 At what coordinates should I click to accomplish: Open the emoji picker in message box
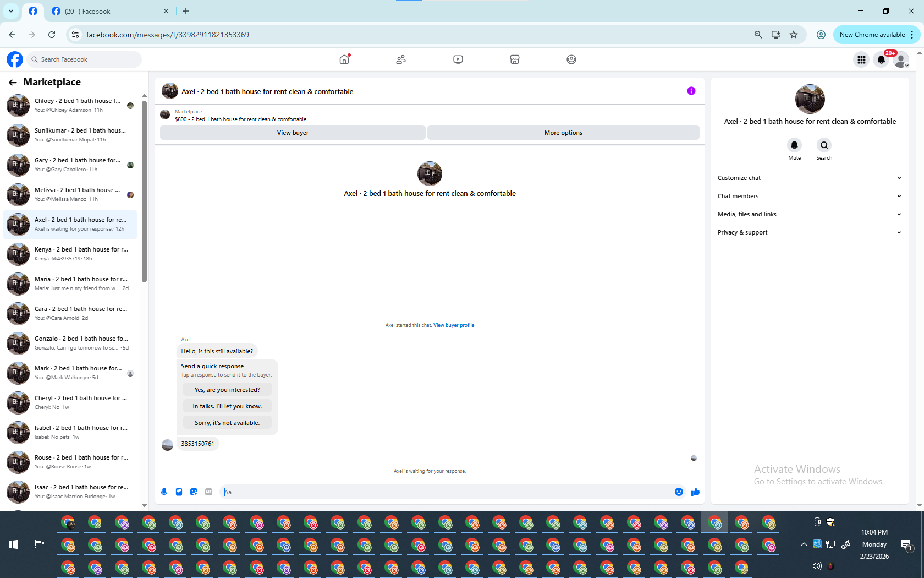click(679, 492)
